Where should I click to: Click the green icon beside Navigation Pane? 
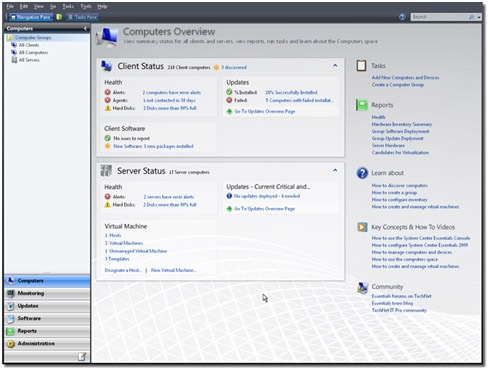coord(59,17)
